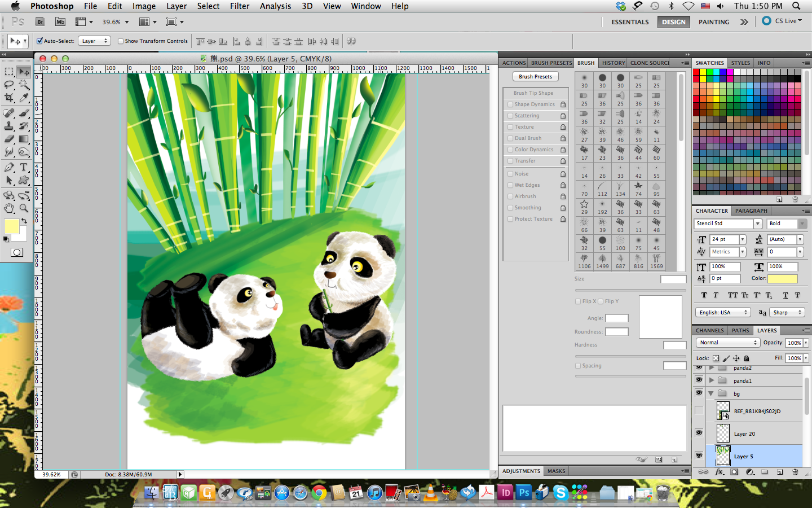Open the Auto-Select Layer dropdown
The width and height of the screenshot is (812, 508).
(x=94, y=41)
